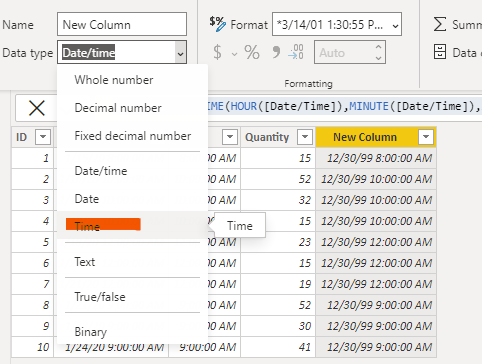Screen dimensions: 482x364
Task: Click the Summarization sigma icon
Action: click(x=440, y=24)
